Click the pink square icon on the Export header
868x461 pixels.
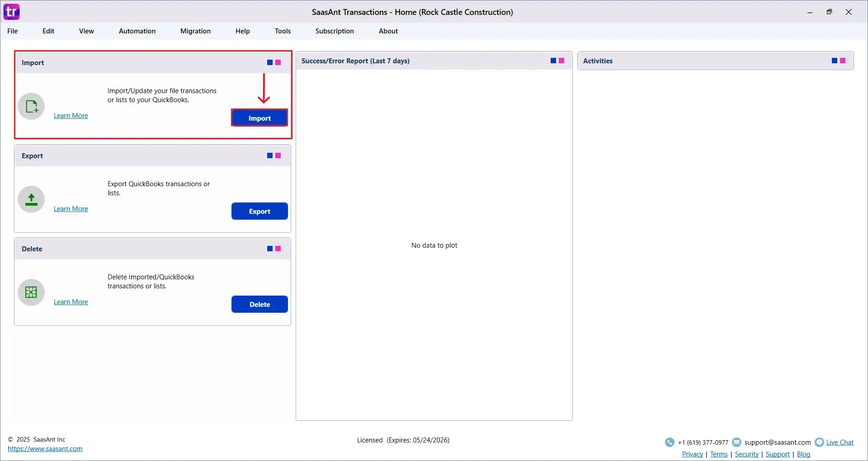pyautogui.click(x=277, y=155)
